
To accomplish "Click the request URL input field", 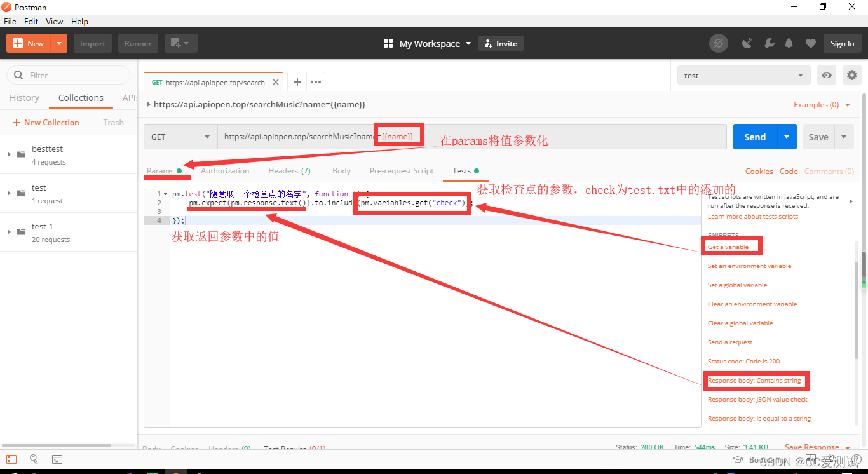I will coord(472,137).
